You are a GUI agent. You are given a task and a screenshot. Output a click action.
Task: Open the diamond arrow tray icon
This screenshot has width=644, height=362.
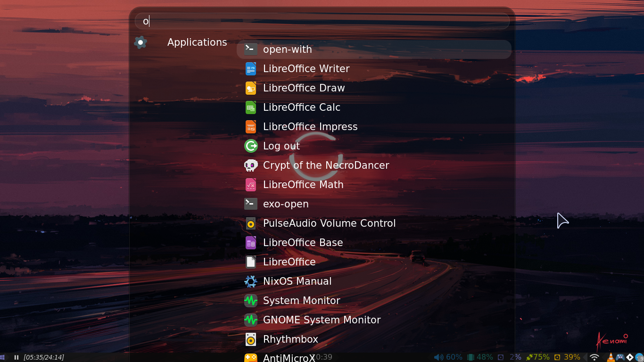(630, 357)
